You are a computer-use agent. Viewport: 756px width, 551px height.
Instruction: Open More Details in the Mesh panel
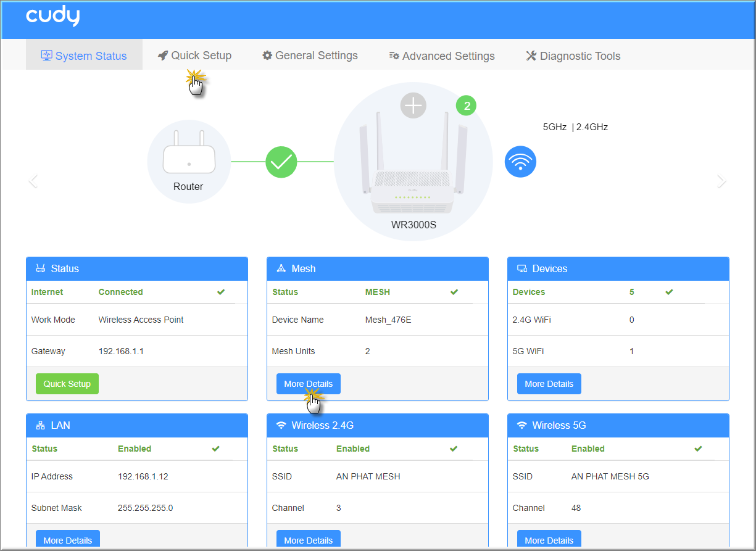309,384
